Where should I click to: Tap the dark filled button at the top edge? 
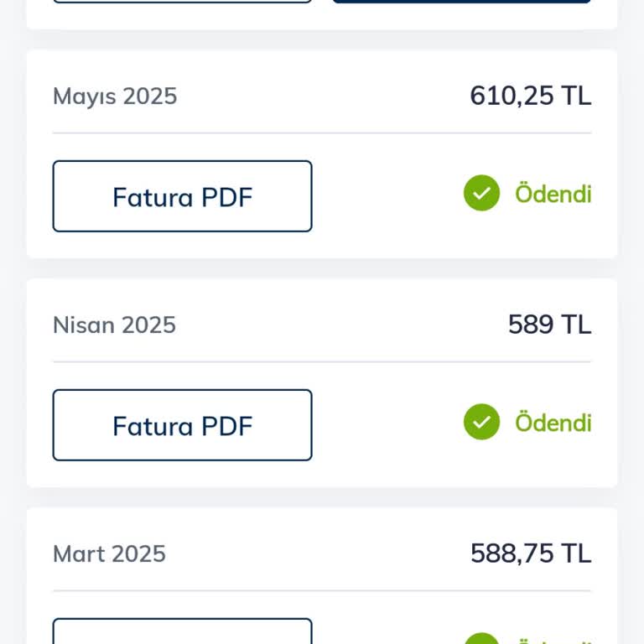[x=461, y=2]
